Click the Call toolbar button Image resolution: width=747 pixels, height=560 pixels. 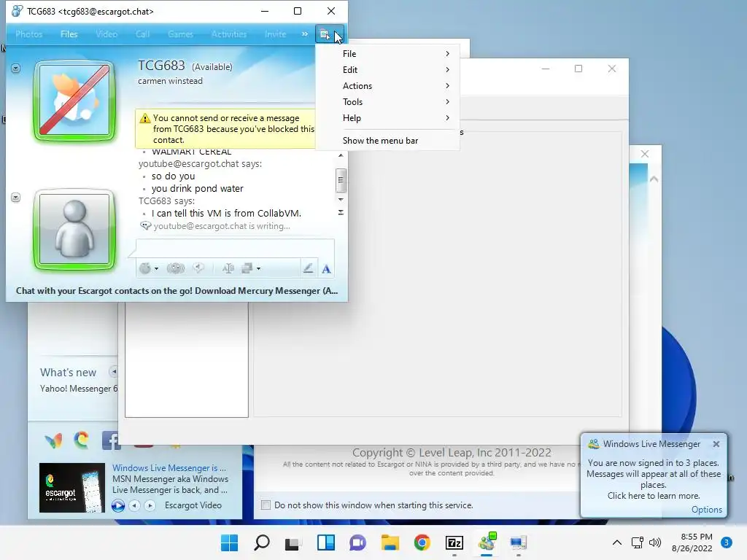pyautogui.click(x=142, y=34)
